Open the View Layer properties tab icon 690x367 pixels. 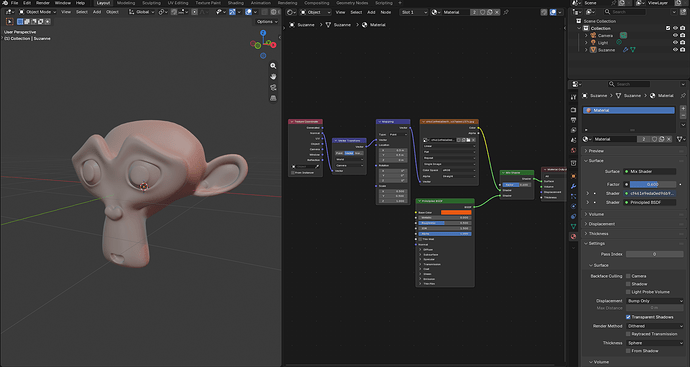[x=573, y=130]
